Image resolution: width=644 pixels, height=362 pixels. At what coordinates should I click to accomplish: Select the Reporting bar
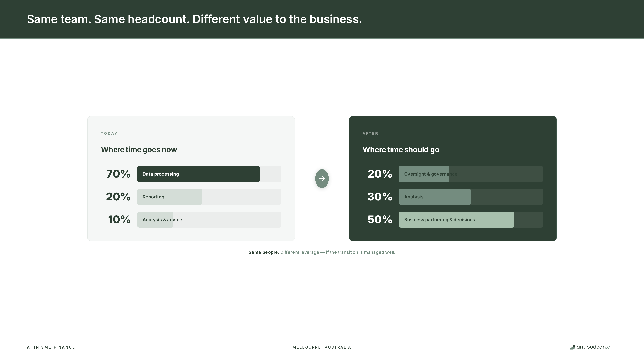[170, 197]
